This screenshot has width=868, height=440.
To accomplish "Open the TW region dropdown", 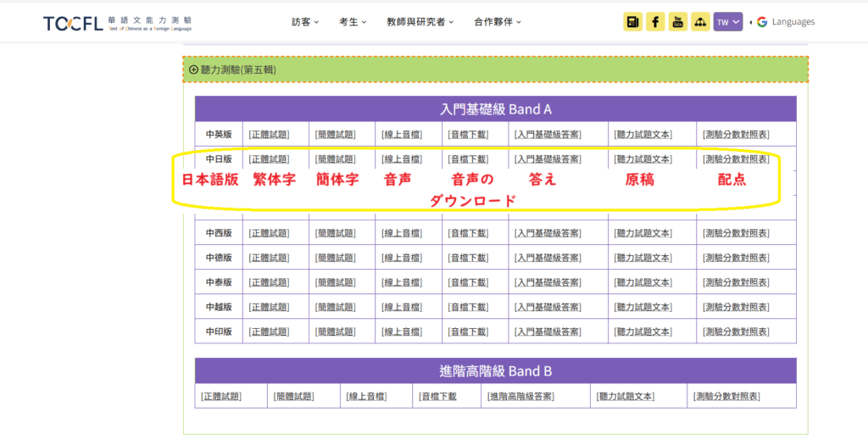I will [727, 22].
